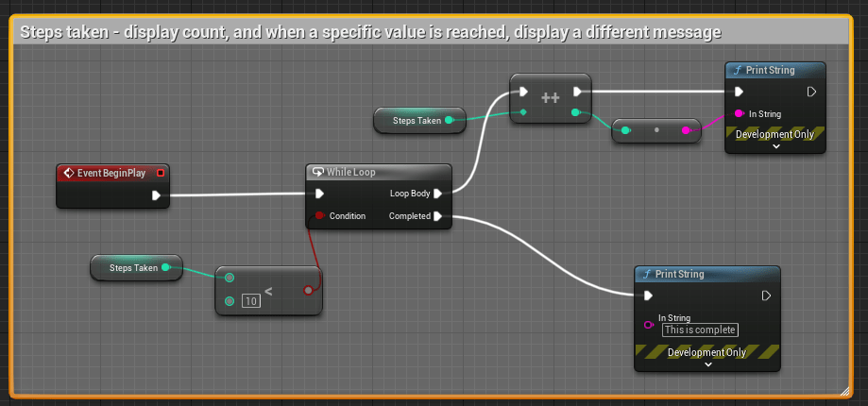868x406 pixels.
Task: Click the less-than node's red boolean output pin
Action: coord(308,290)
